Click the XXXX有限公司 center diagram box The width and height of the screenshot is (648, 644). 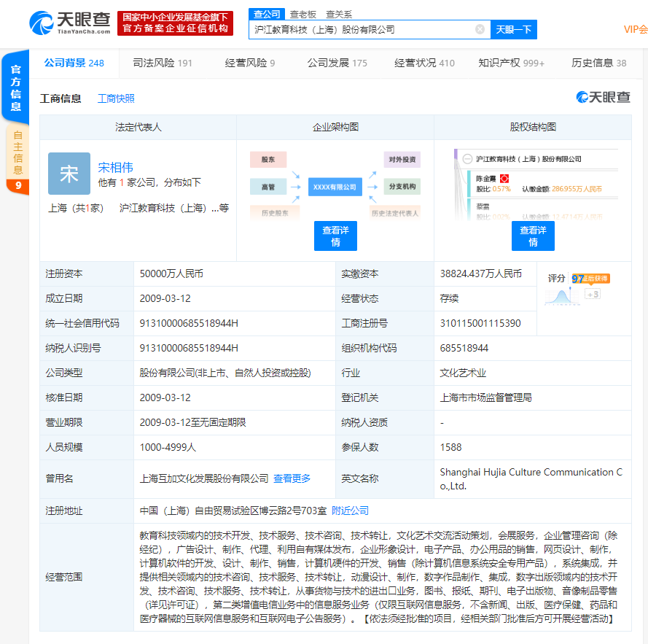click(335, 187)
